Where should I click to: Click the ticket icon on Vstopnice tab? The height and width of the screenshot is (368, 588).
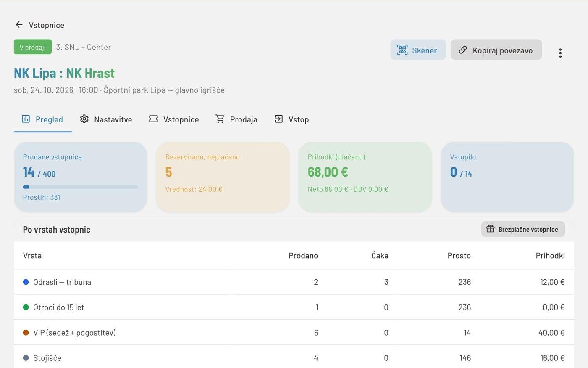pos(153,119)
